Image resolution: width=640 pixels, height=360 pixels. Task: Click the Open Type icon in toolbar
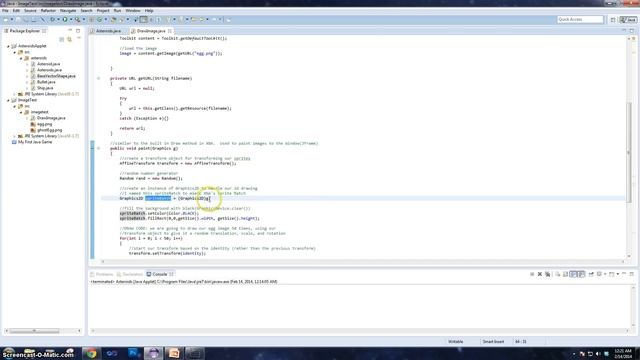[113, 20]
